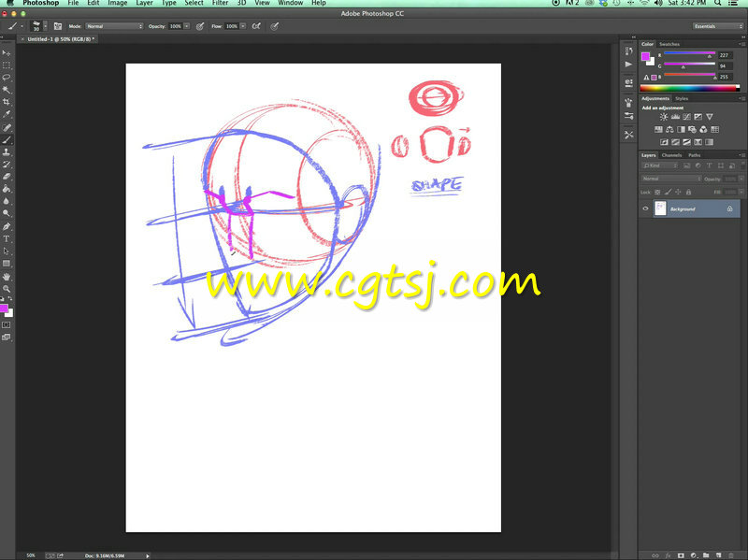This screenshot has height=560, width=748.
Task: Change the screen mode
Action: click(x=7, y=337)
